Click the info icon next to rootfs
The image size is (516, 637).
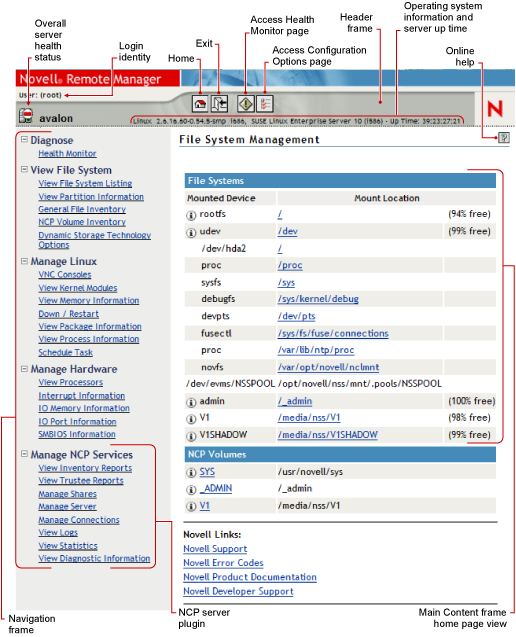pos(191,215)
